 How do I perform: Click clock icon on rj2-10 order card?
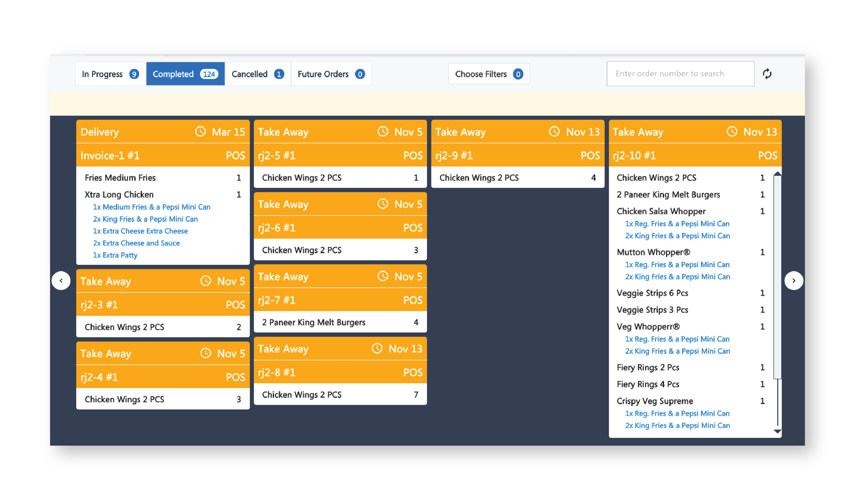[x=732, y=132]
